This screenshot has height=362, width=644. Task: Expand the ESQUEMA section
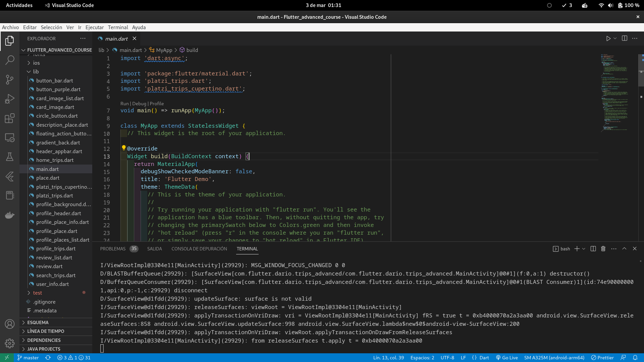(38, 322)
